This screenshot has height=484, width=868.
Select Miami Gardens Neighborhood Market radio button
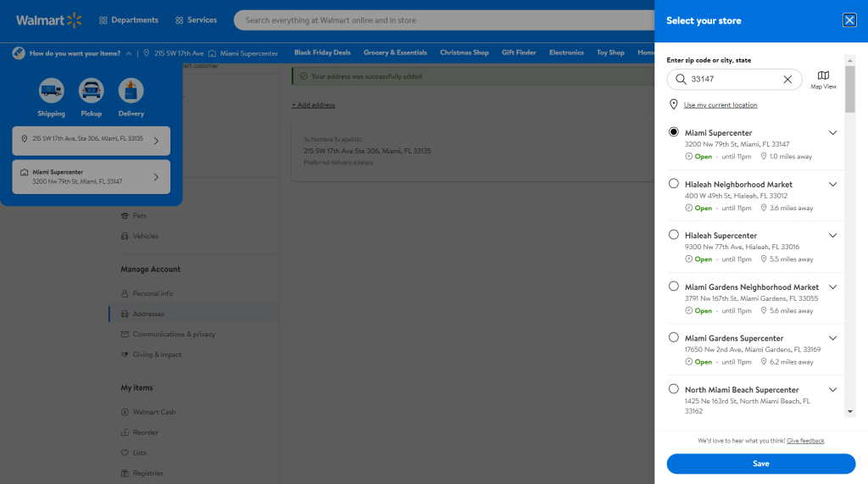(674, 286)
